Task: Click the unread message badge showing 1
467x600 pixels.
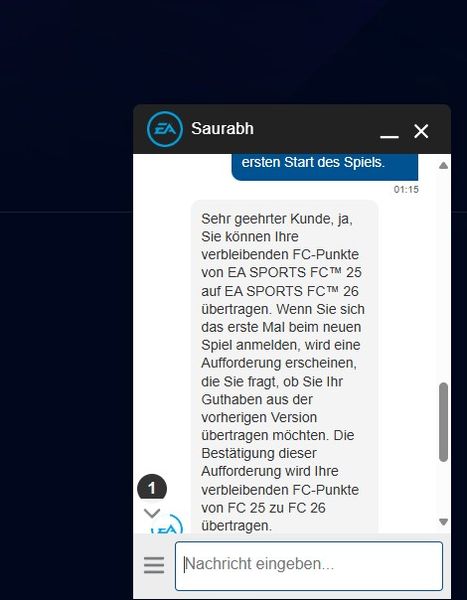Action: (152, 488)
